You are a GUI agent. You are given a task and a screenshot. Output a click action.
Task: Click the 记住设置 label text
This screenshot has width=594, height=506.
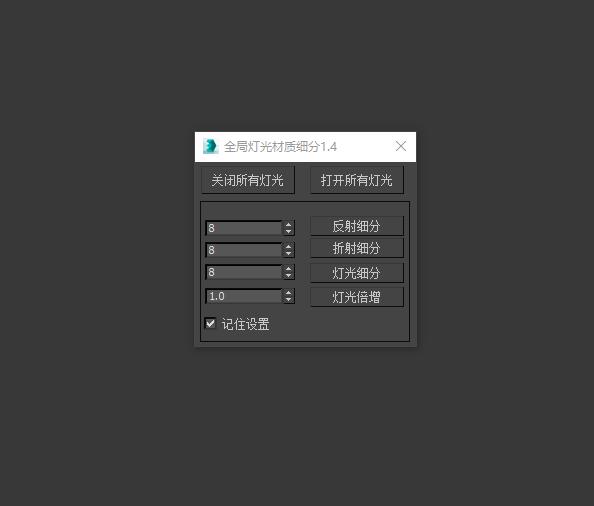245,324
